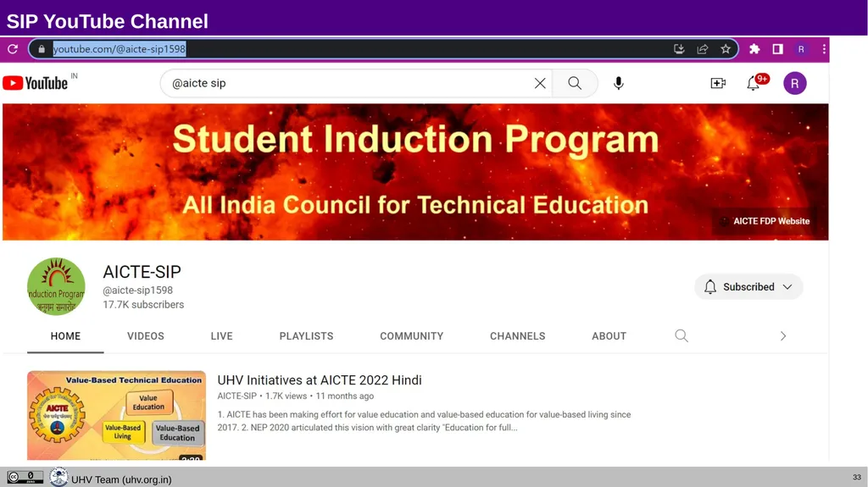The width and height of the screenshot is (868, 487).
Task: Click the AICTE-SIP channel avatar
Action: [x=56, y=286]
